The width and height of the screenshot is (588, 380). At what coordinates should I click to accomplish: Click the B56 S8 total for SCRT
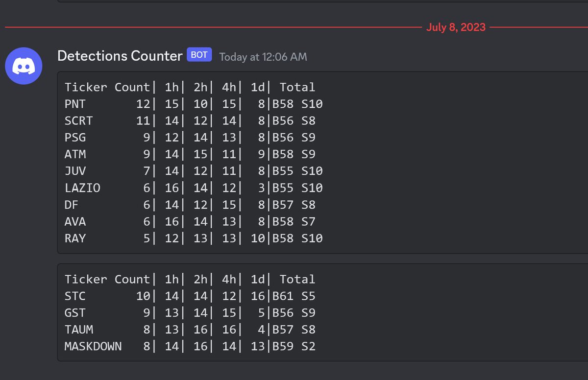coord(294,120)
